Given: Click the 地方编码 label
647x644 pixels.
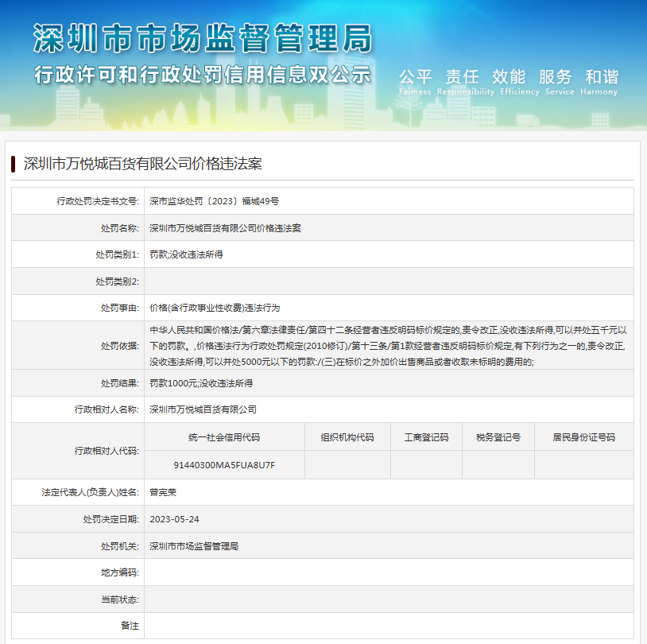Looking at the screenshot, I should coord(120,572).
